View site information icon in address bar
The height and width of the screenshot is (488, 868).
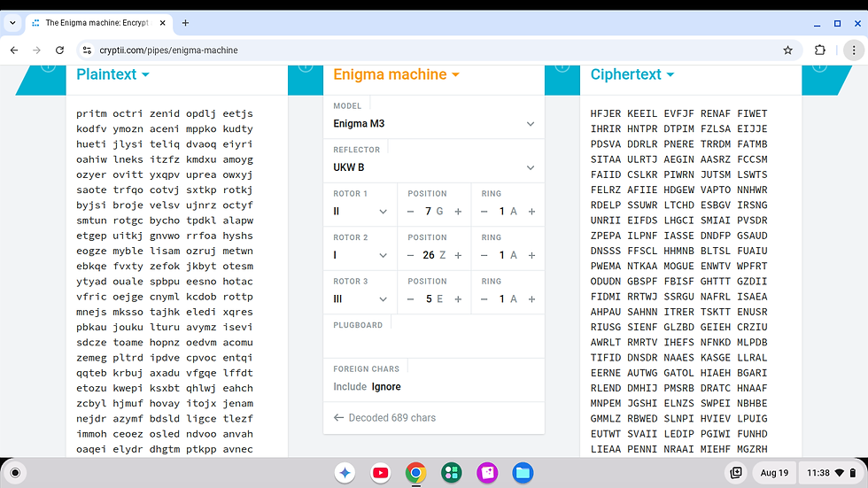coord(87,50)
